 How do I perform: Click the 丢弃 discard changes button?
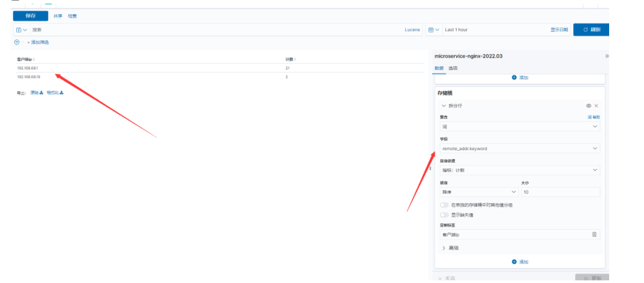coord(447,278)
